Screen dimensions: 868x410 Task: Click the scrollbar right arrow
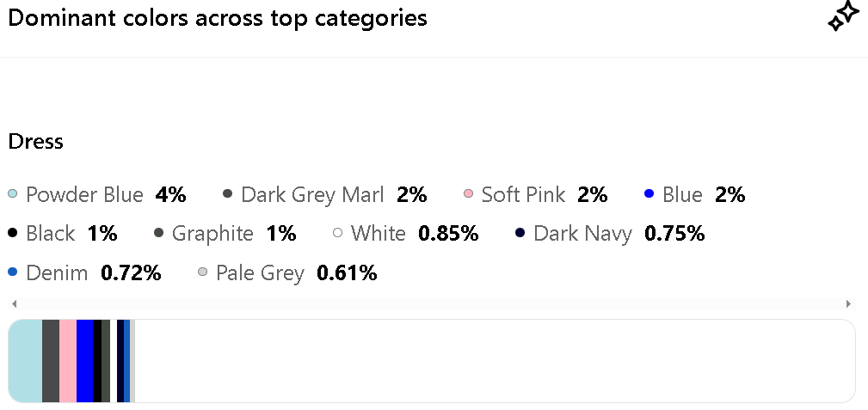(848, 303)
